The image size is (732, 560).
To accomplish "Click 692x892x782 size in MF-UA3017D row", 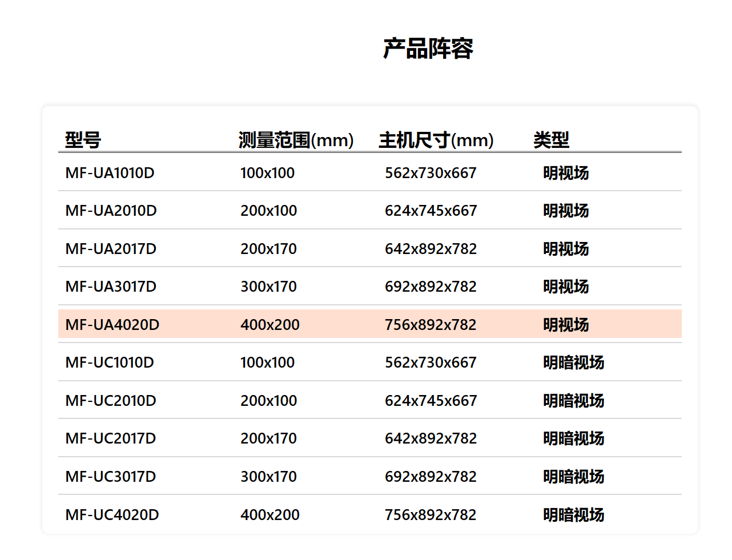I will (x=431, y=287).
